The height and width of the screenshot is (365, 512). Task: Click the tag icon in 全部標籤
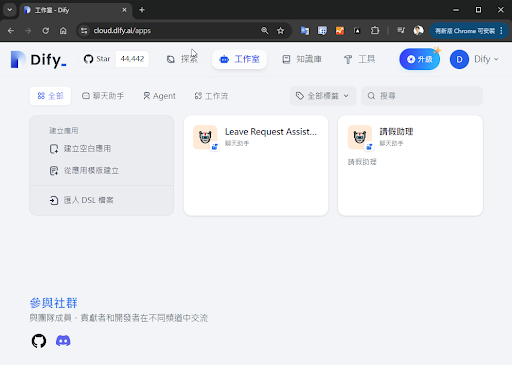click(300, 96)
